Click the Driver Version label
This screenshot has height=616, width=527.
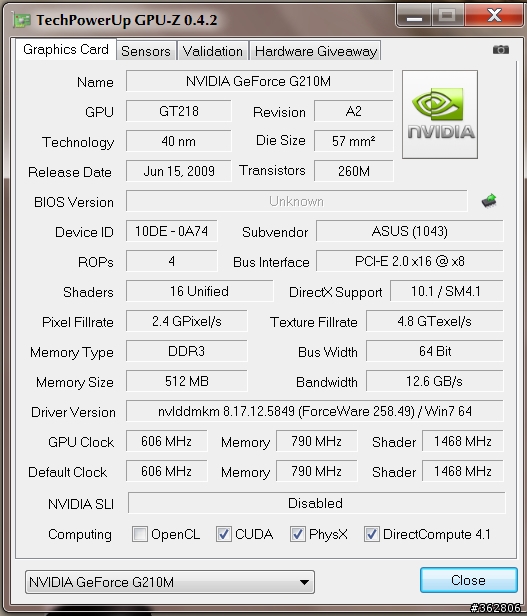tap(73, 412)
